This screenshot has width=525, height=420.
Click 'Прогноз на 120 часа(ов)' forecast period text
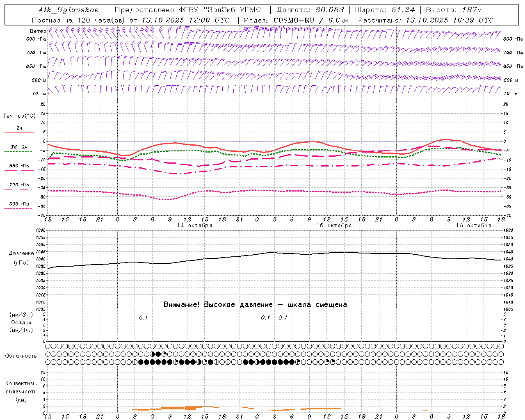79,20
